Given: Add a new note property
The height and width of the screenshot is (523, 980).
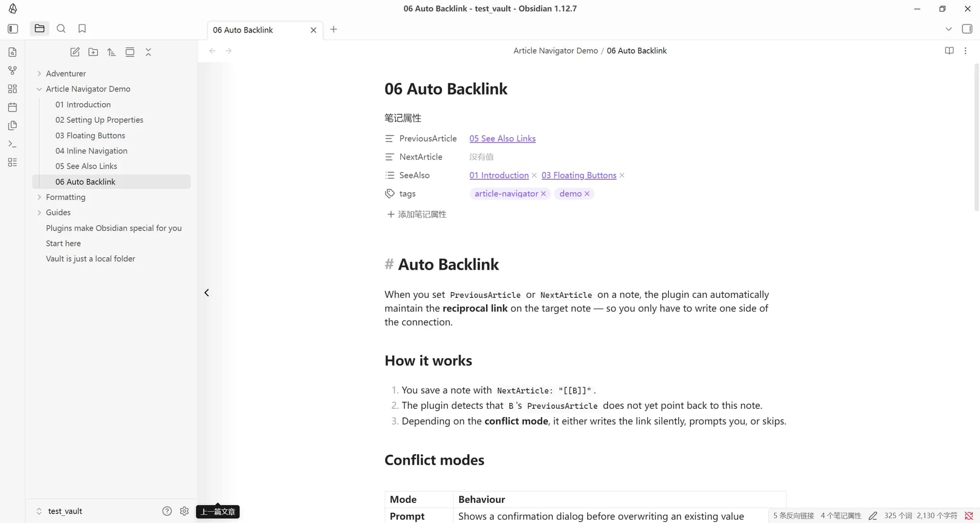Looking at the screenshot, I should point(416,214).
